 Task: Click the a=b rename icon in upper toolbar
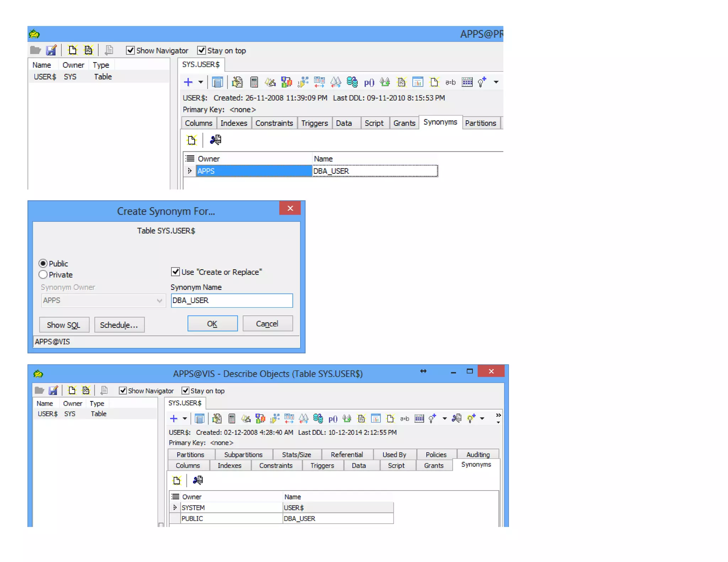[x=450, y=82]
